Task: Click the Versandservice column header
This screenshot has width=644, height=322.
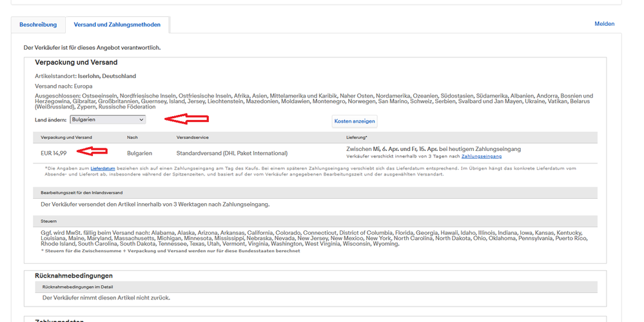Action: [x=192, y=137]
